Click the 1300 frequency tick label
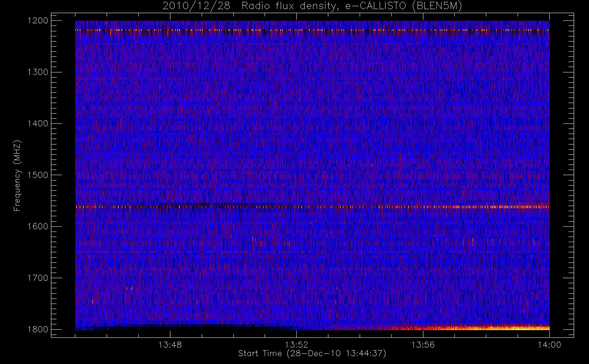 (x=38, y=72)
